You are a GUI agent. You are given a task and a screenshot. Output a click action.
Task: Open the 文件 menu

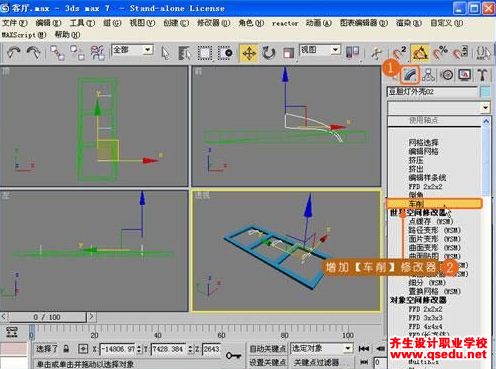tap(14, 23)
